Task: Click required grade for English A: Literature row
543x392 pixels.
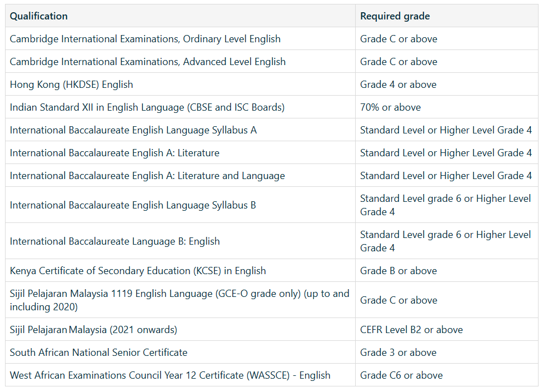Action: point(447,152)
